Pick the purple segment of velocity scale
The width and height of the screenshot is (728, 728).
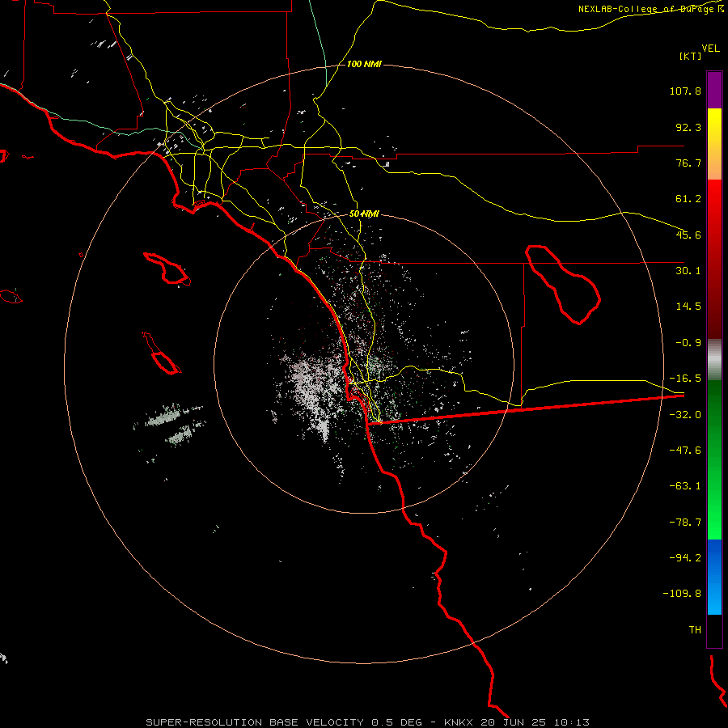click(714, 90)
